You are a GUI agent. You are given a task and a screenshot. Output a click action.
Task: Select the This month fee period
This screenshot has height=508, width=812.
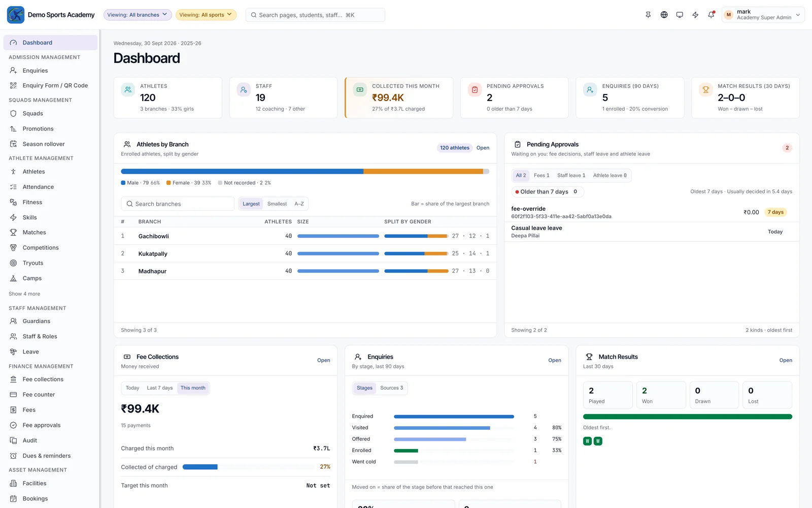[193, 388]
